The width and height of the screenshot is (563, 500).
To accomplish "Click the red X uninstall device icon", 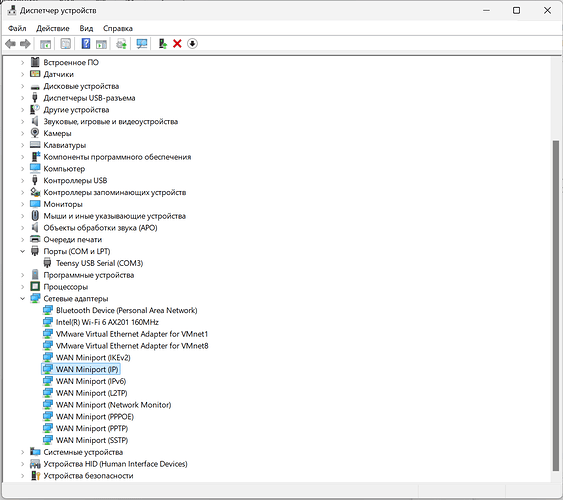I will (177, 44).
